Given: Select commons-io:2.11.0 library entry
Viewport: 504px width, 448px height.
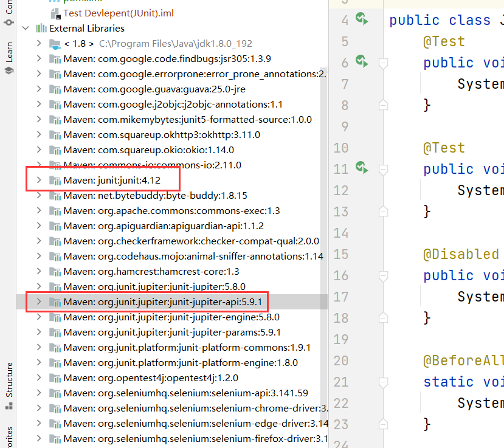Looking at the screenshot, I should tap(152, 165).
